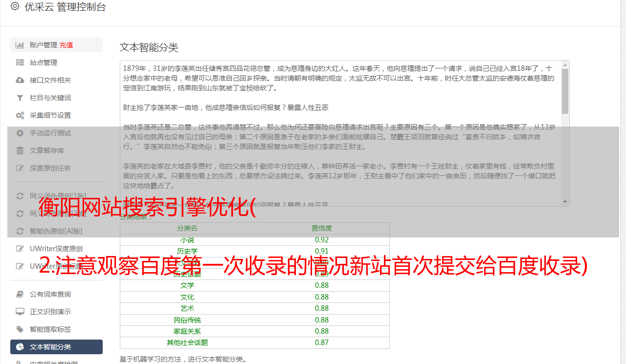Select the active 文本智能分类 sidebar item

56,347
